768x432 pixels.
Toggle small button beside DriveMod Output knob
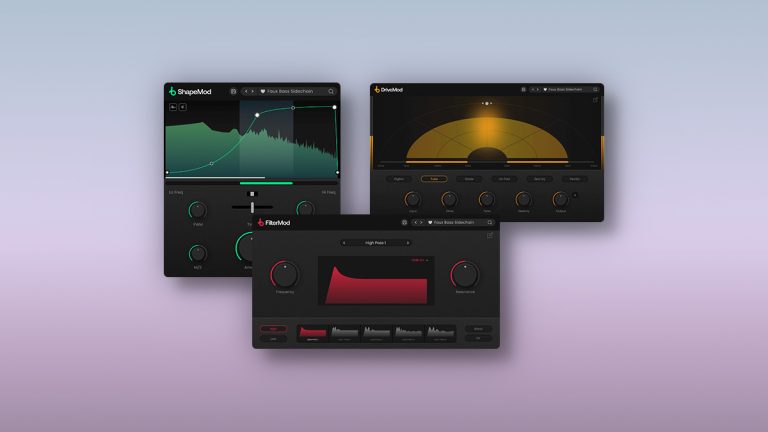575,195
